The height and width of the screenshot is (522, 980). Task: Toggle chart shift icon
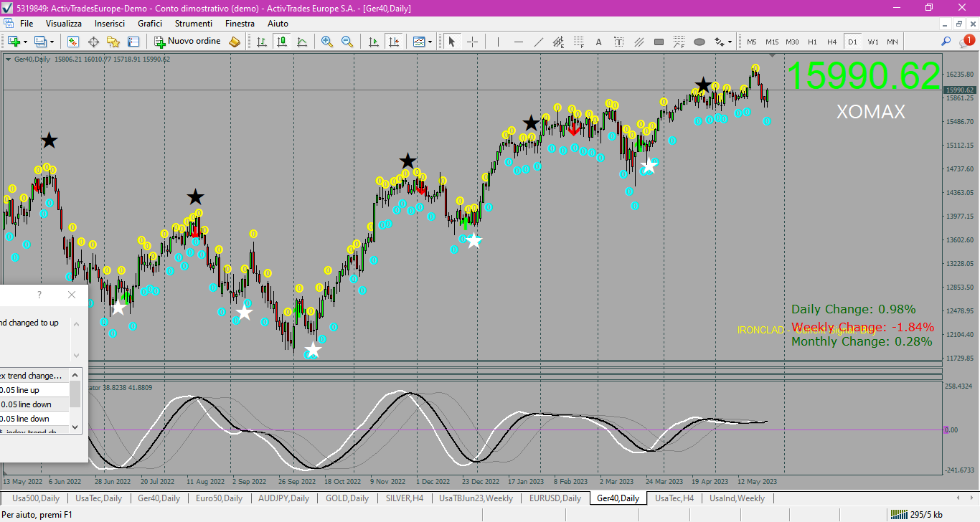[x=393, y=42]
